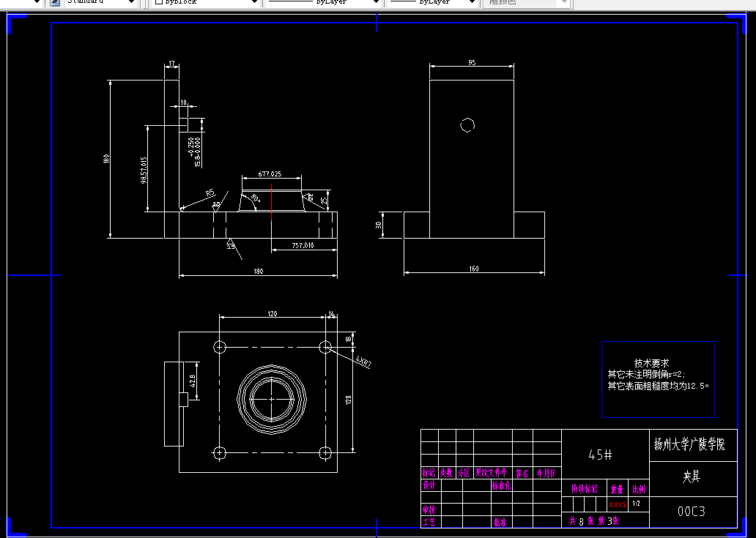Select the 677.025 dimension text
Screen dimensions: 756x538
(270, 174)
